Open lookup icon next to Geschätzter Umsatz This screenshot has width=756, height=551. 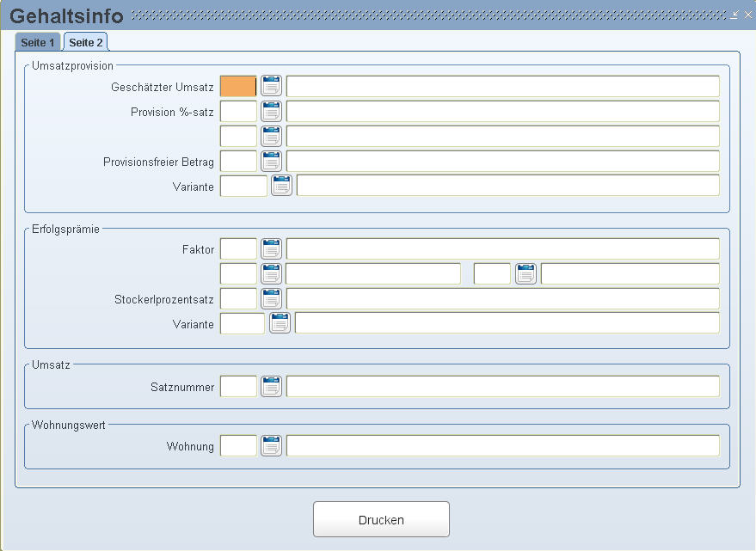click(x=271, y=86)
